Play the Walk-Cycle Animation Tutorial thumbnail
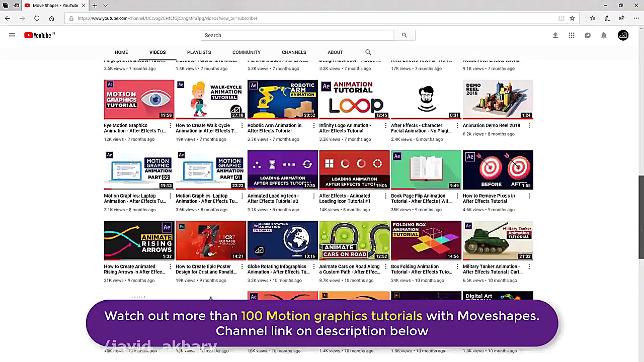 211,100
